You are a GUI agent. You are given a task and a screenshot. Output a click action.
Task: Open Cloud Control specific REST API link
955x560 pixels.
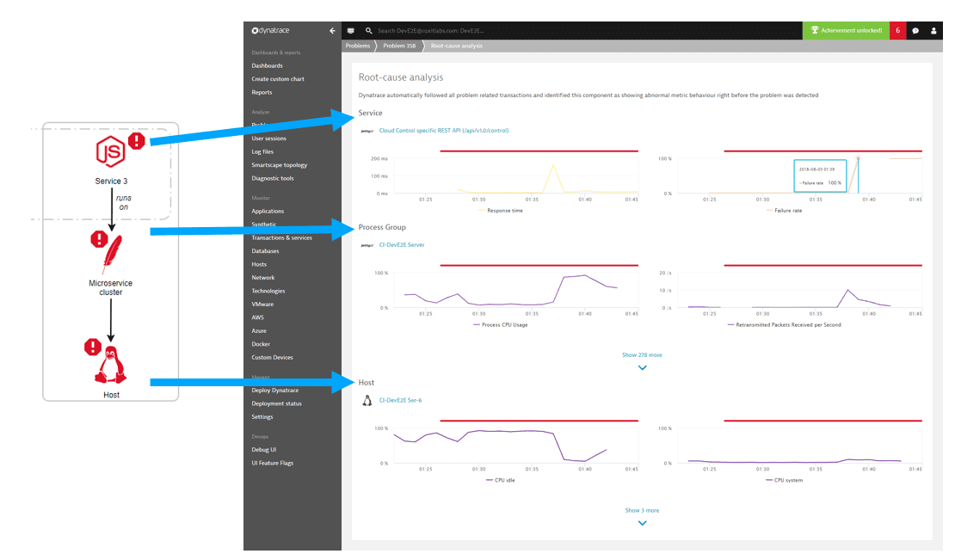click(x=444, y=131)
